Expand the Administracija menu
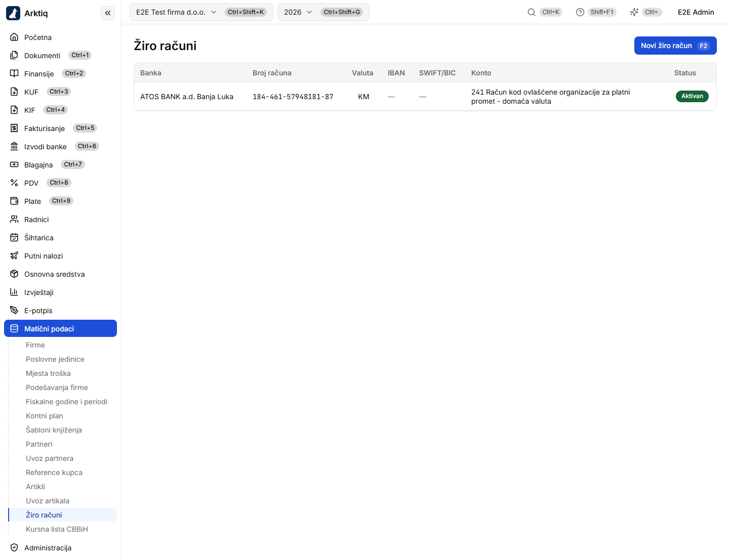 [x=60, y=548]
